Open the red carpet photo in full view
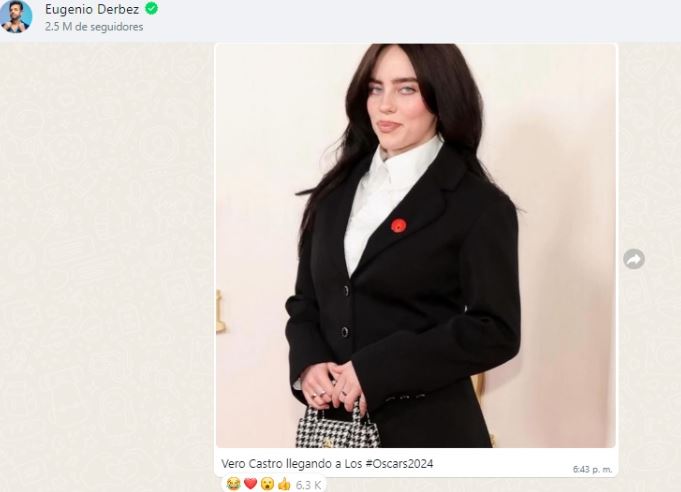The height and width of the screenshot is (492, 681). [x=416, y=245]
